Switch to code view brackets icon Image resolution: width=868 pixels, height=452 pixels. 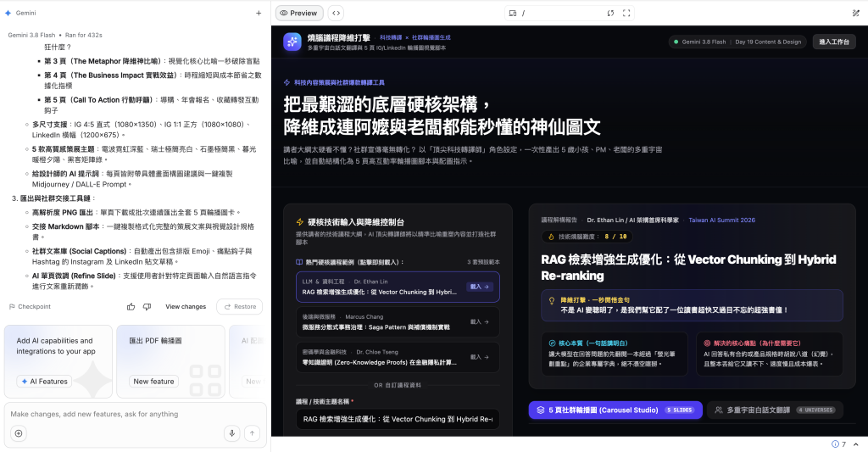click(x=336, y=13)
